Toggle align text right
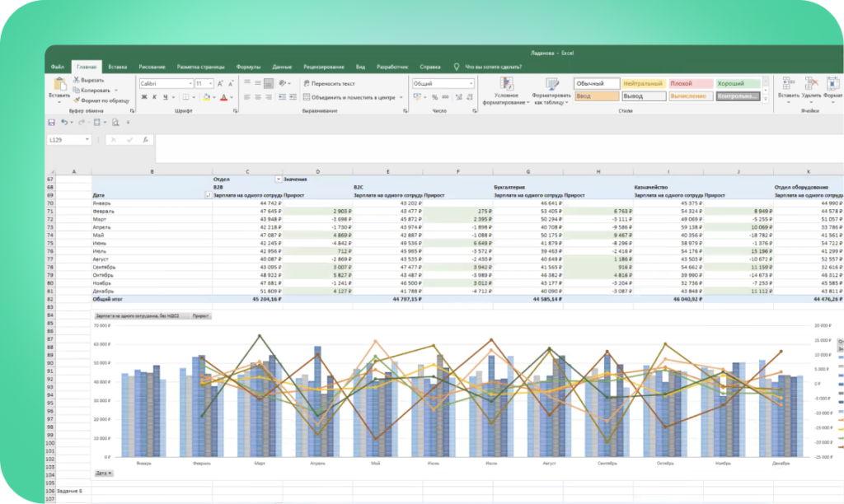This screenshot has width=844, height=504. click(x=269, y=97)
